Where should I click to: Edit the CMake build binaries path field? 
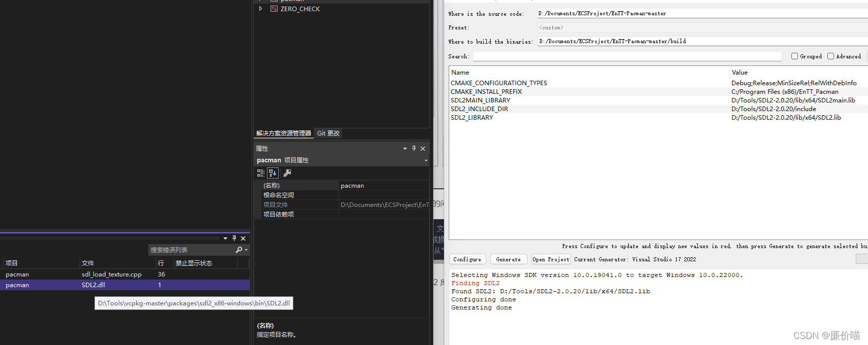click(703, 41)
